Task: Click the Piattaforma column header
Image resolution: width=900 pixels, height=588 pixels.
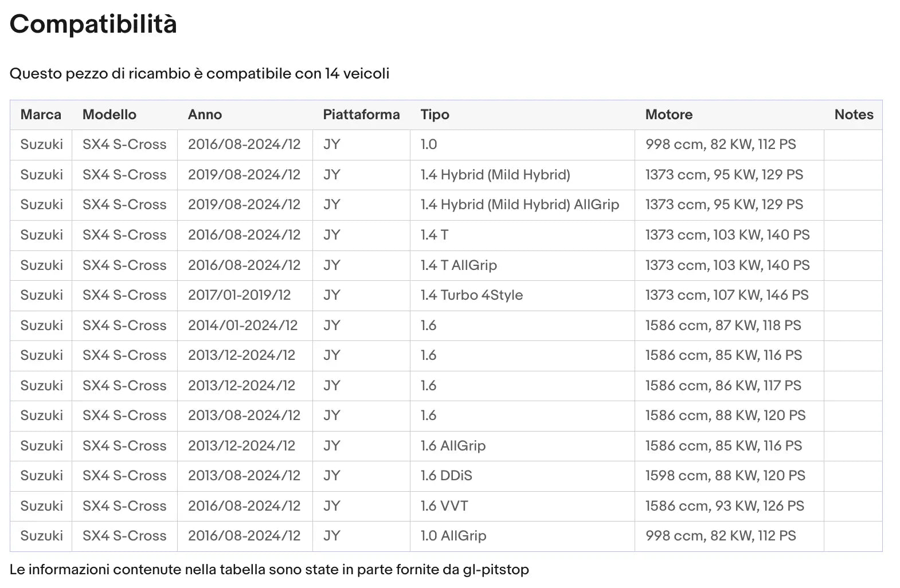Action: pos(361,115)
